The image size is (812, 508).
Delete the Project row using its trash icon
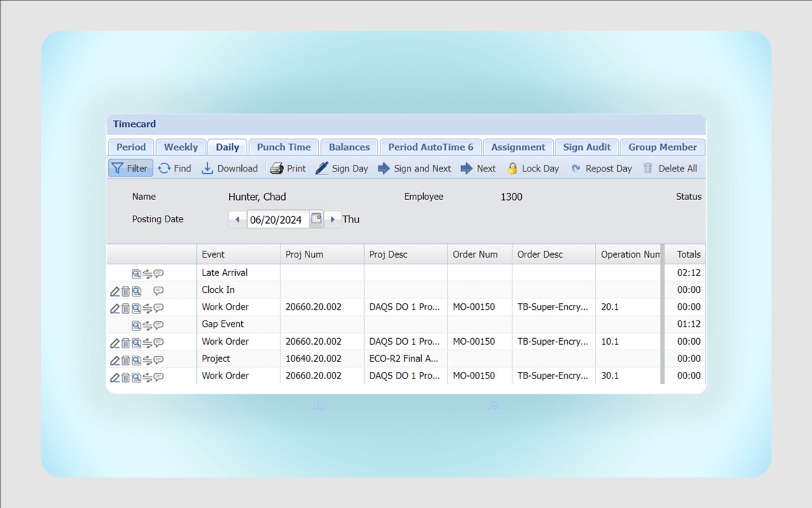[125, 360]
